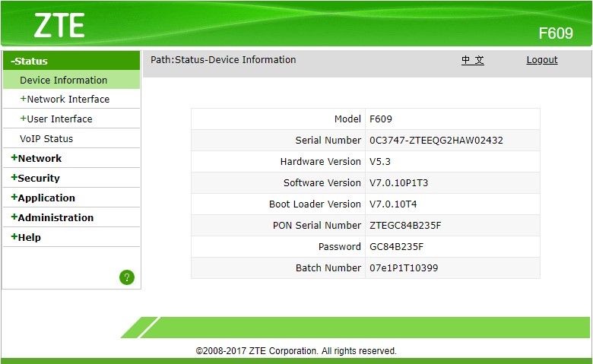This screenshot has width=593, height=364.
Task: Expand the User Interface submenu
Action: (71, 119)
